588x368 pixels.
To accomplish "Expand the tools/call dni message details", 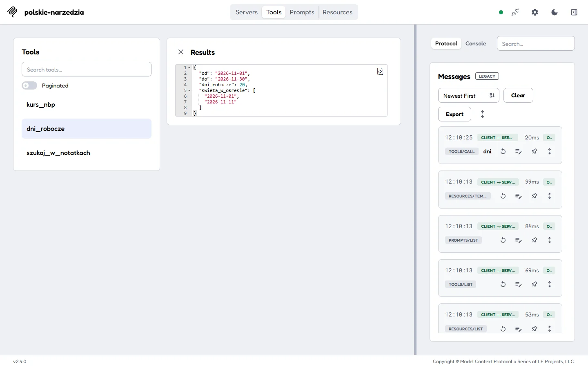I will pos(550,151).
